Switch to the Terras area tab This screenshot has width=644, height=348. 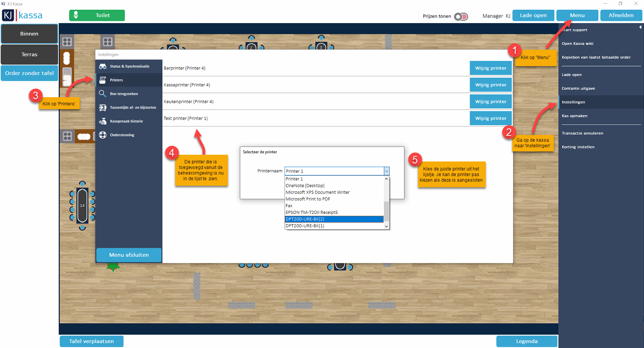click(29, 55)
